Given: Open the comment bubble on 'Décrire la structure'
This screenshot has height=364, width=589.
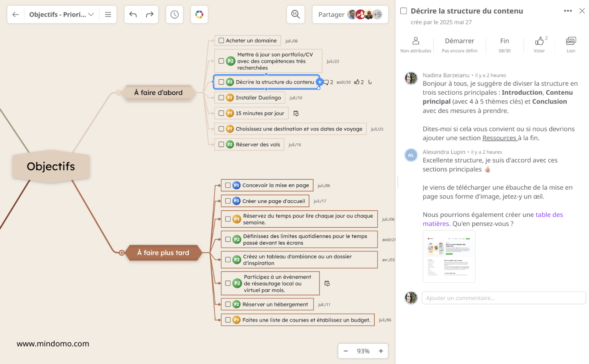Looking at the screenshot, I should tap(327, 82).
